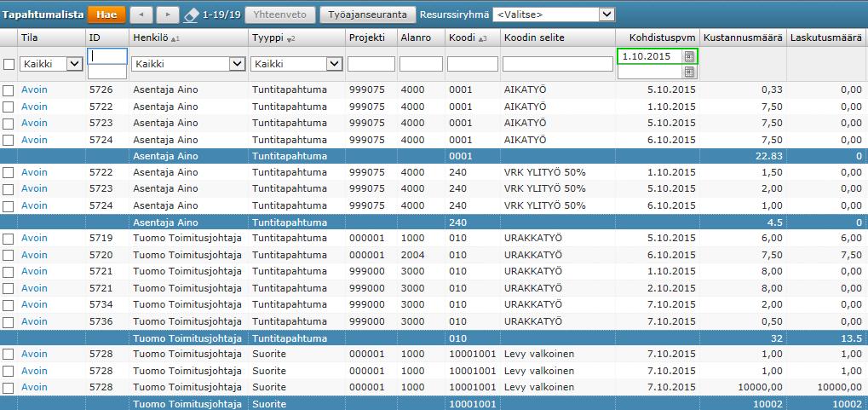868x410 pixels.
Task: Click the Alanro filter input field
Action: 421,64
